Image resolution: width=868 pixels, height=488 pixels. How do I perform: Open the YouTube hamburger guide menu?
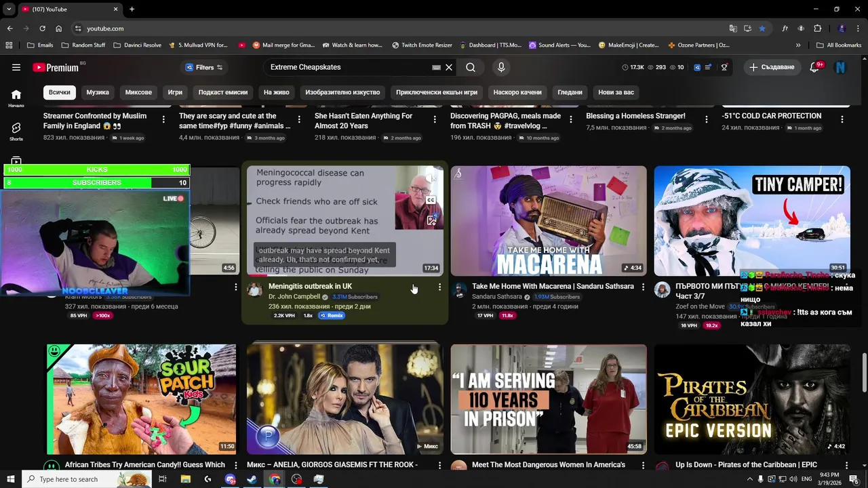[x=16, y=67]
